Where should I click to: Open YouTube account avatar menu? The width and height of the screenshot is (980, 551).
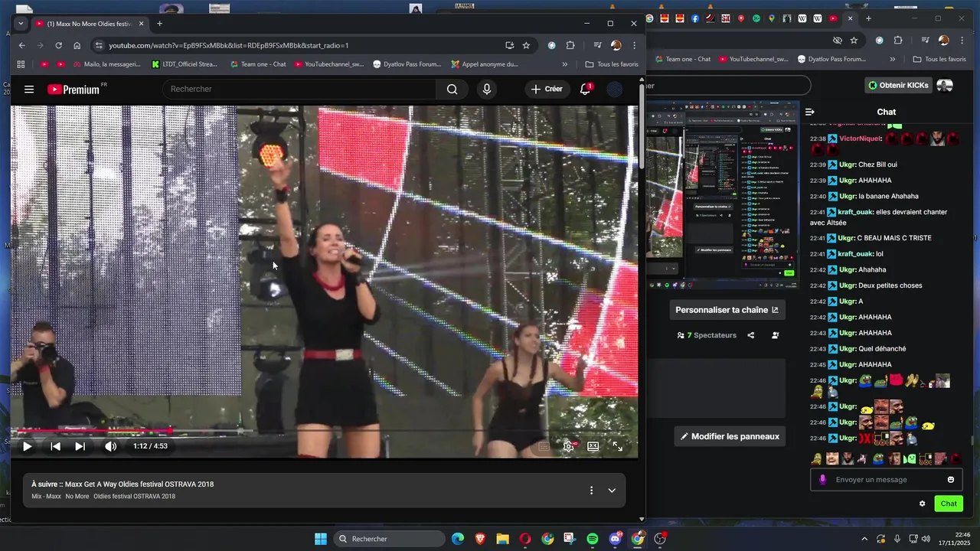click(615, 90)
